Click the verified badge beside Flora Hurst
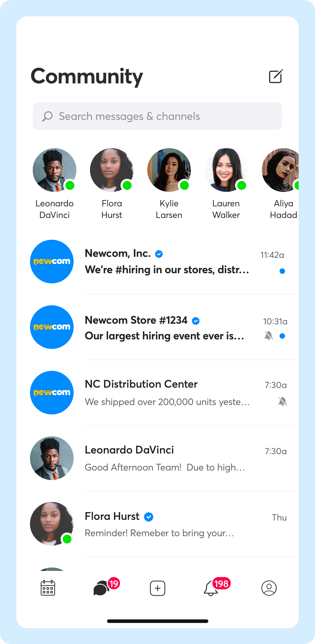Screen dimensions: 315x644 pos(149,517)
